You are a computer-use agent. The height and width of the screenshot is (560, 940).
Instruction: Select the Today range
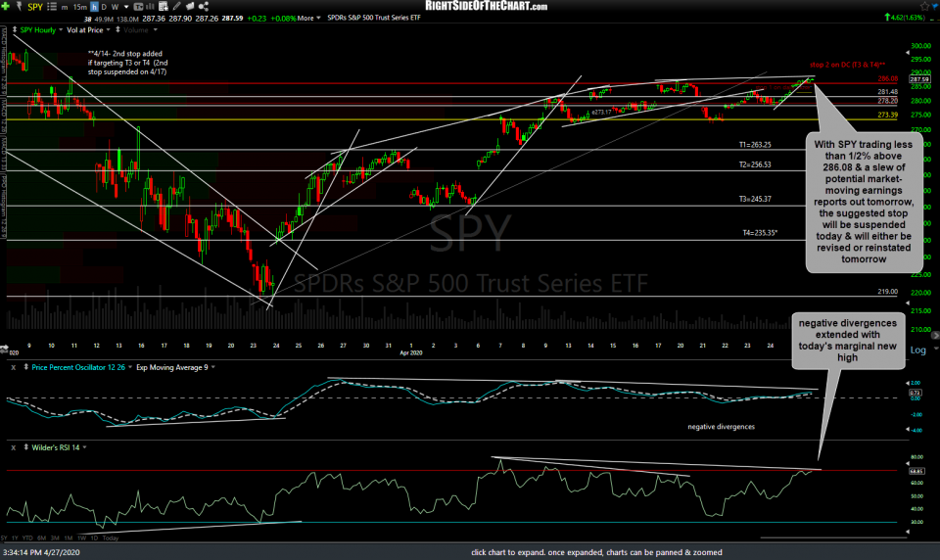111,537
